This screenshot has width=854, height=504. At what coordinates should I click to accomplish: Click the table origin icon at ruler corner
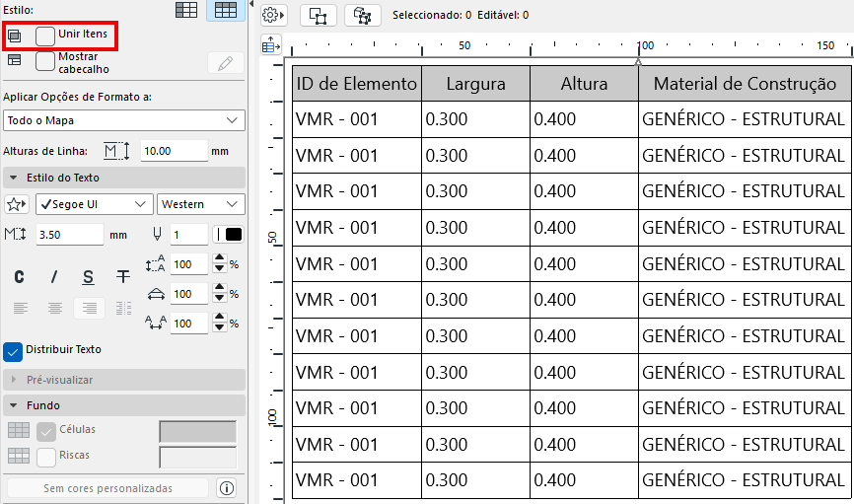coord(270,45)
